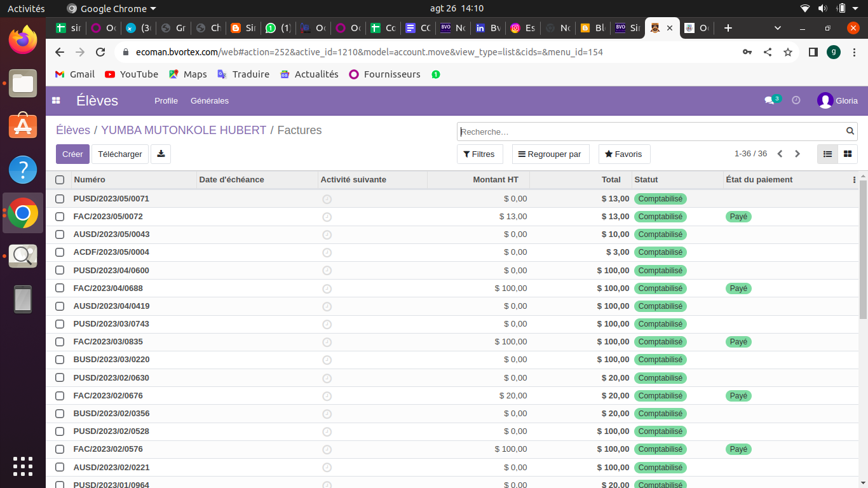868x488 pixels.
Task: Open the activities clock icon in header
Action: click(x=796, y=100)
